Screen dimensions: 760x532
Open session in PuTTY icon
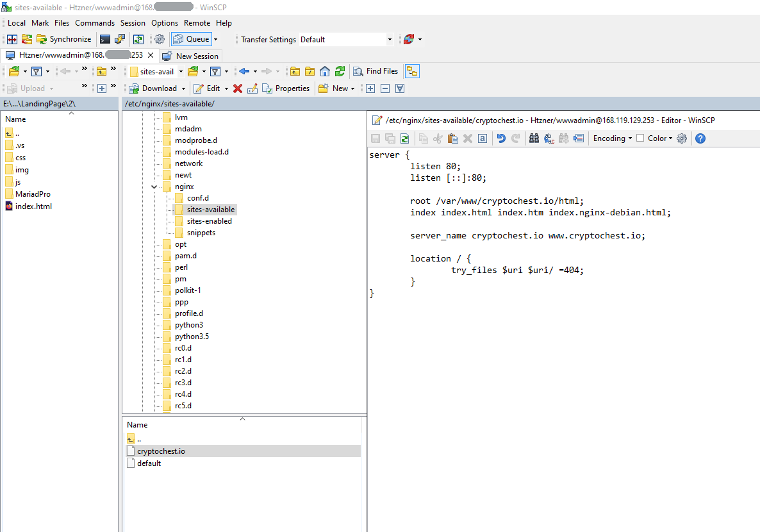click(x=120, y=39)
